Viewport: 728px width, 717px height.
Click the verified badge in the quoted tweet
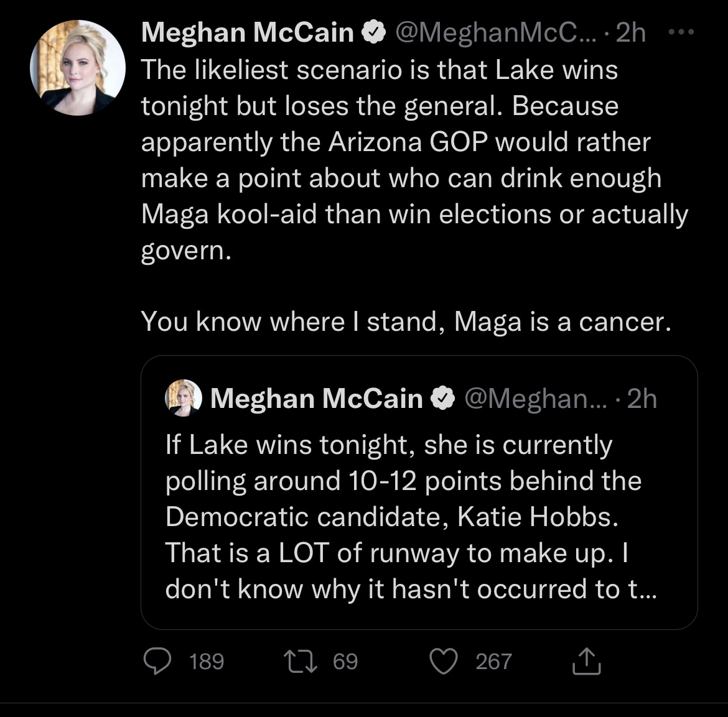click(443, 397)
